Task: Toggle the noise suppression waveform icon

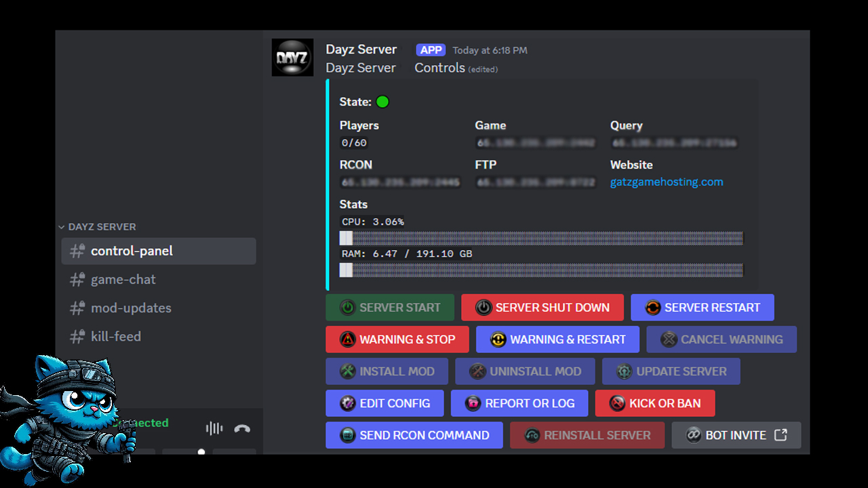Action: [x=214, y=428]
